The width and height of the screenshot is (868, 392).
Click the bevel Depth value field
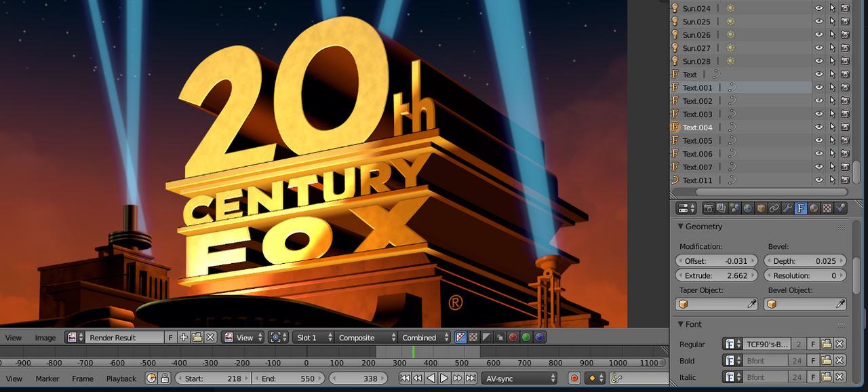point(806,260)
